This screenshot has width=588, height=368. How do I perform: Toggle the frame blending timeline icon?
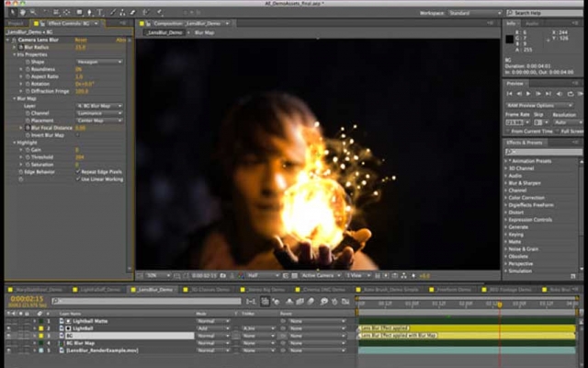coord(300,301)
